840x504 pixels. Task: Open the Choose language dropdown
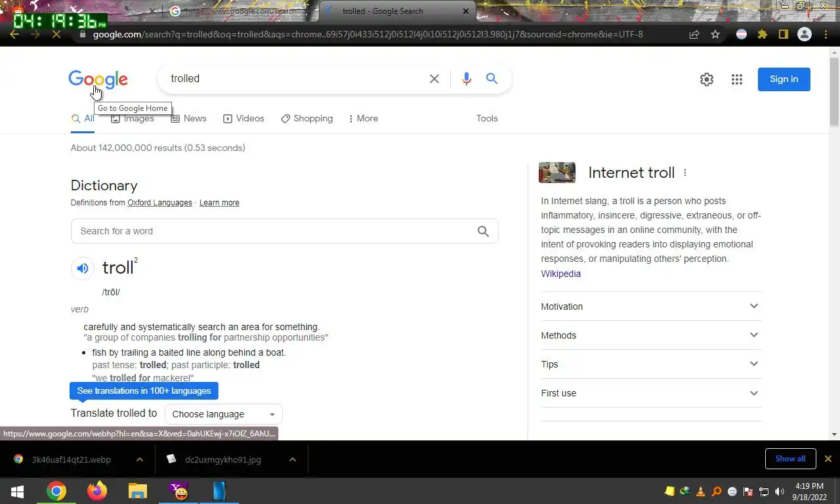coord(223,414)
